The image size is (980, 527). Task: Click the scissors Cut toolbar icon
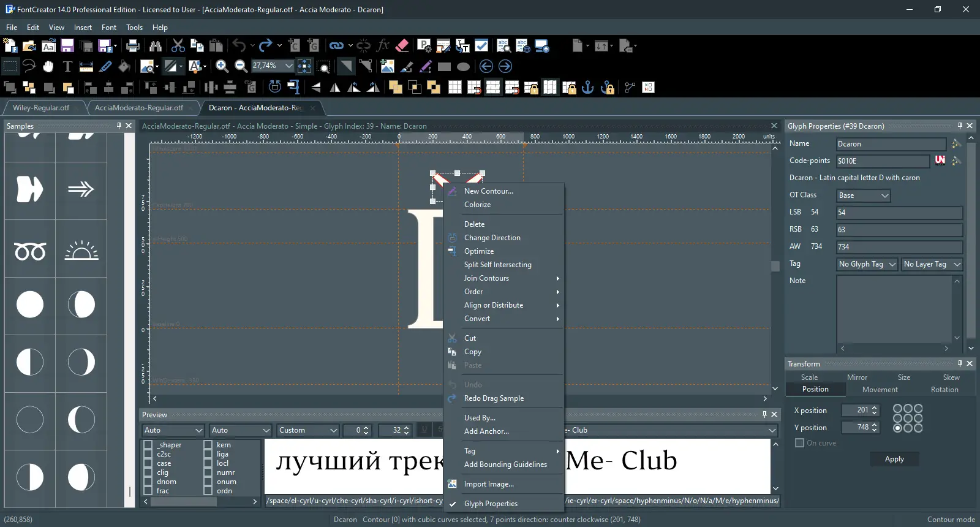tap(178, 45)
